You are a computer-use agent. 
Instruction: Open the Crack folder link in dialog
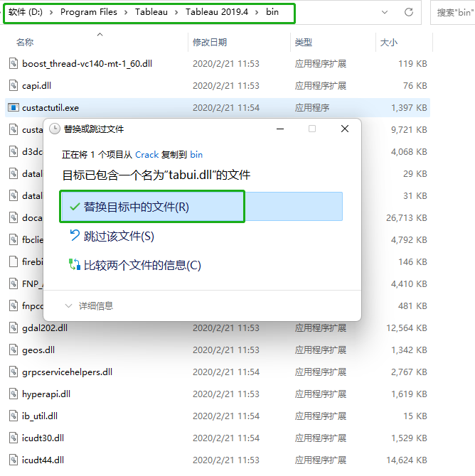tap(146, 154)
